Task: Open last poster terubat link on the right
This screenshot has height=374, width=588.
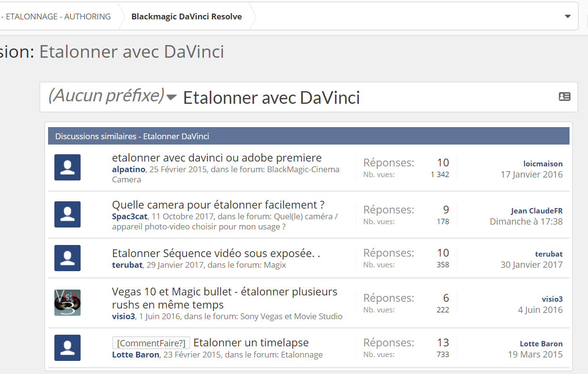Action: [x=549, y=254]
